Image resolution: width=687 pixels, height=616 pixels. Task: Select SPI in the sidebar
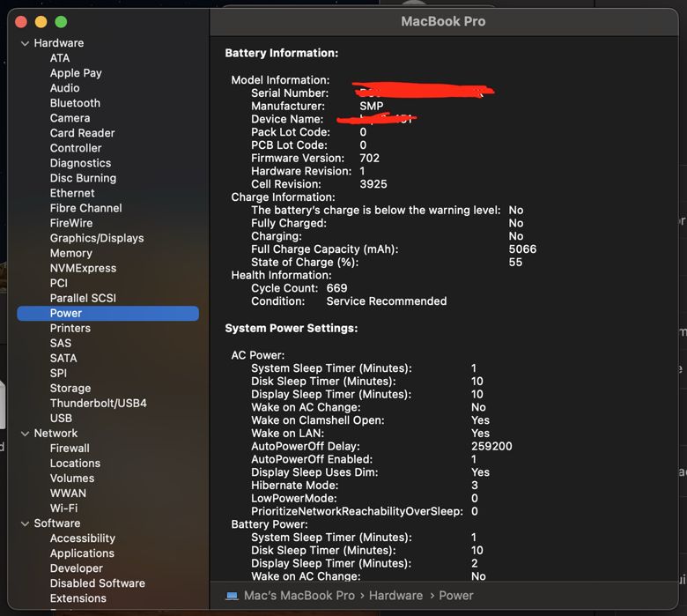(x=59, y=373)
